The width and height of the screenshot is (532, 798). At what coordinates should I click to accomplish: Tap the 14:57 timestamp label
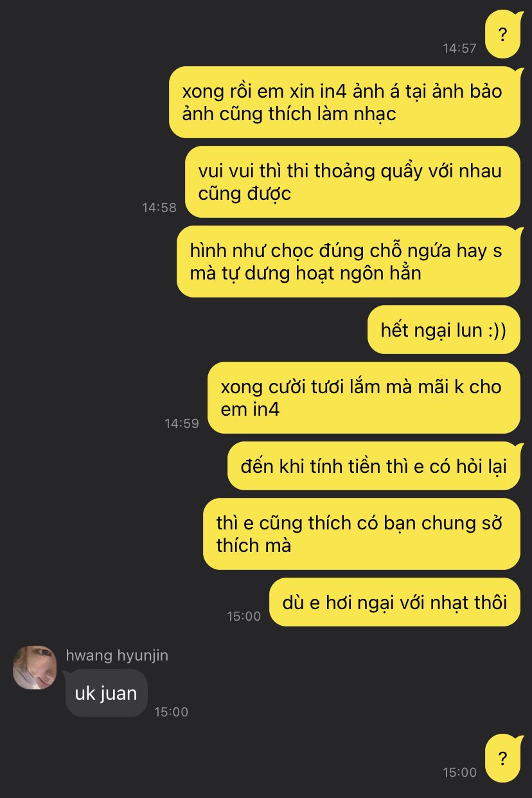459,48
